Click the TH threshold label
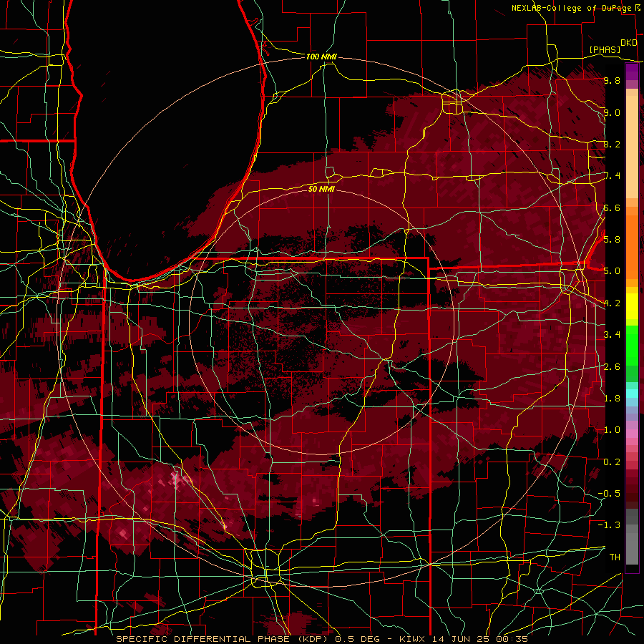 tap(615, 557)
